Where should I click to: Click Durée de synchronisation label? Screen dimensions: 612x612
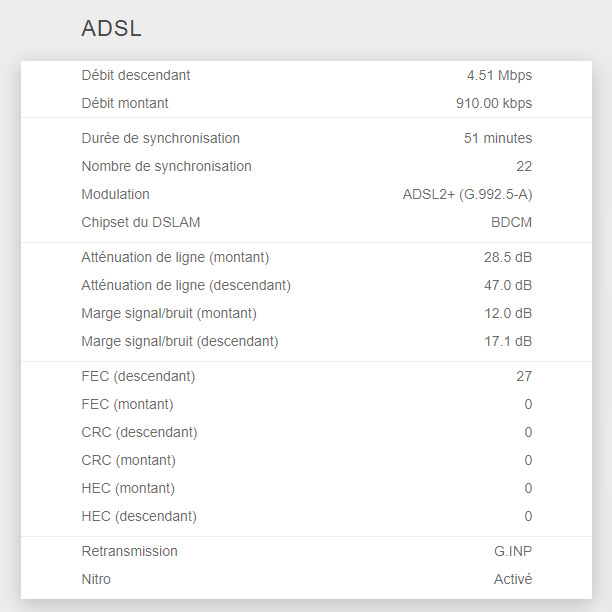[x=160, y=138]
